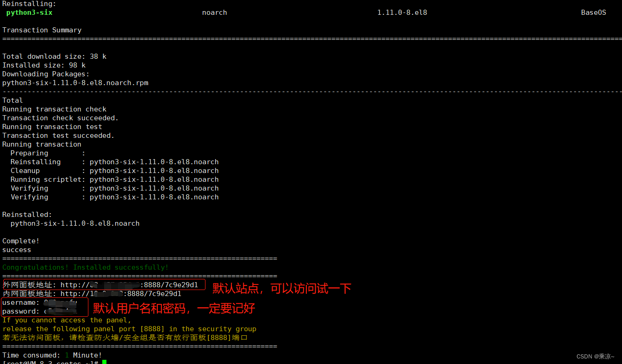This screenshot has height=364, width=622.
Task: Click the 'Downloading Packages:' line
Action: click(x=46, y=74)
